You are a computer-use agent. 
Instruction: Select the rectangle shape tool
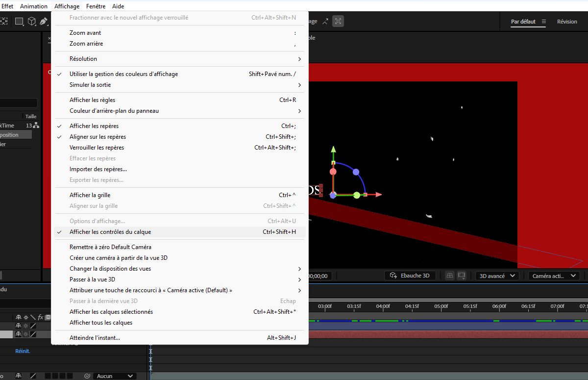coord(19,21)
